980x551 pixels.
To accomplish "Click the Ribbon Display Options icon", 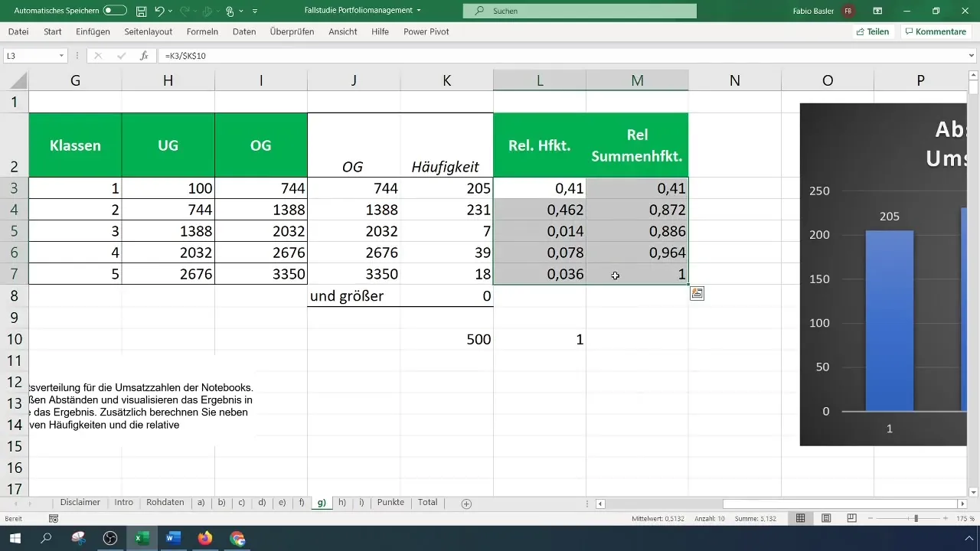I will [877, 11].
